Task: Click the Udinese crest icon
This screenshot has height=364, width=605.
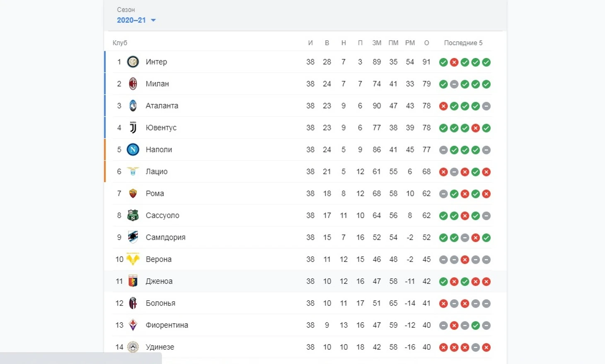Action: point(133,347)
